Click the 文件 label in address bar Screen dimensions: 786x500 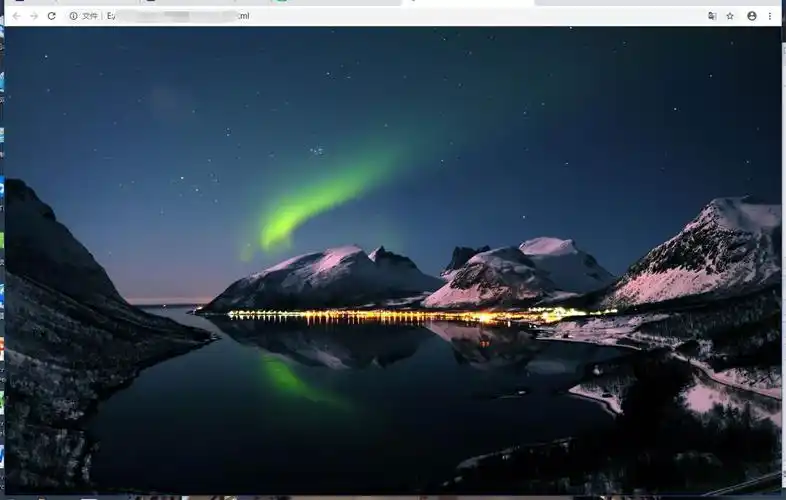pyautogui.click(x=90, y=16)
